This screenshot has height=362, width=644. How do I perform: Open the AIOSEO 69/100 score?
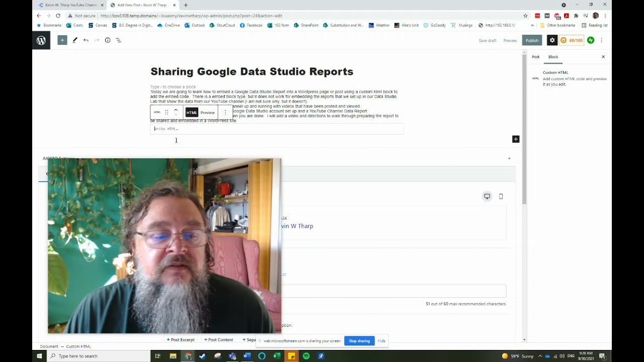tap(572, 40)
